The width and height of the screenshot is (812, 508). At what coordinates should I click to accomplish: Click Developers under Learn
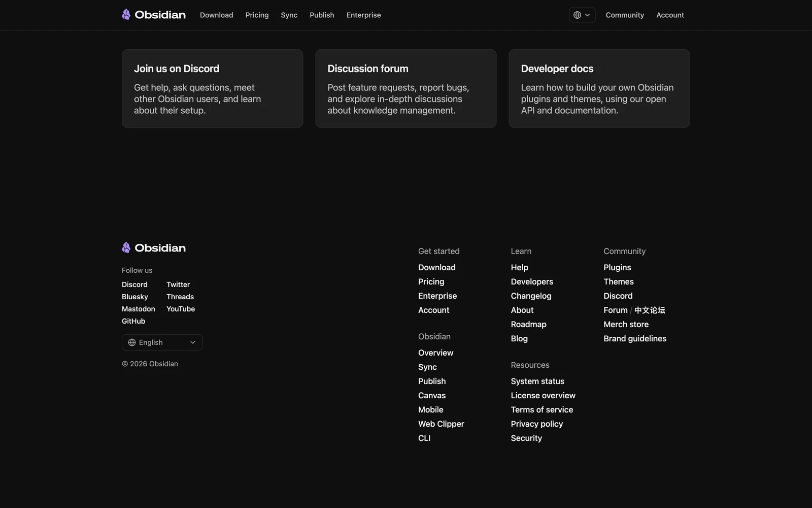pyautogui.click(x=532, y=281)
